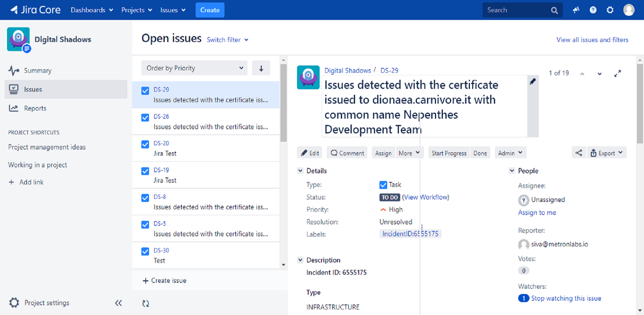Collapse the sidebar with double-chevron icon
This screenshot has width=644, height=315.
[x=118, y=303]
